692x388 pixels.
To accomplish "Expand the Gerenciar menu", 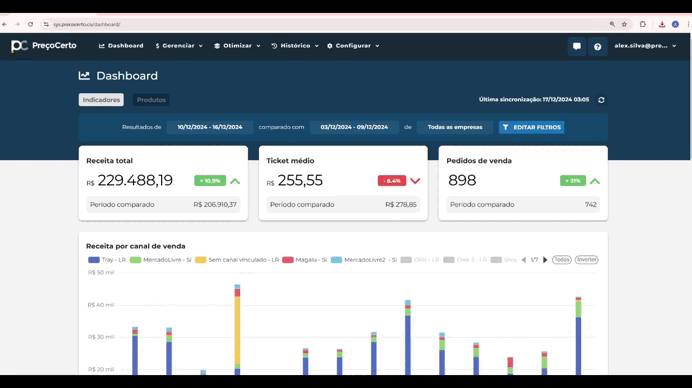I will [x=179, y=46].
